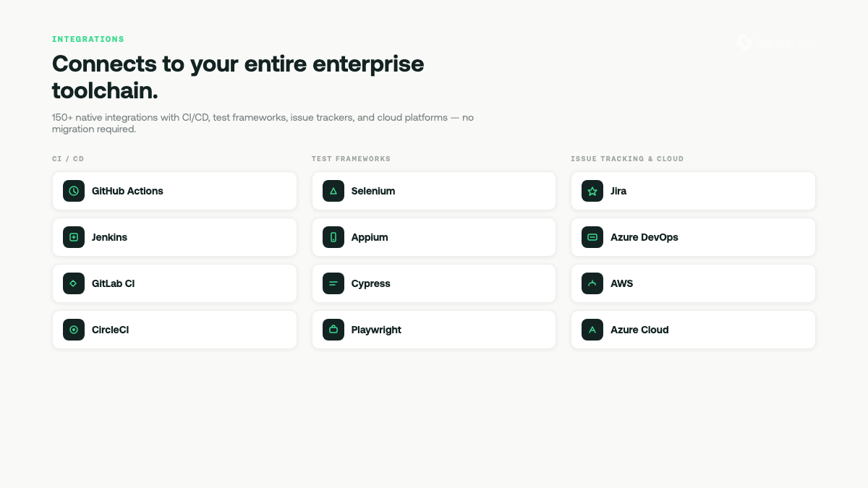Select the "Selenium" card label
The height and width of the screenshot is (488, 868).
point(373,191)
